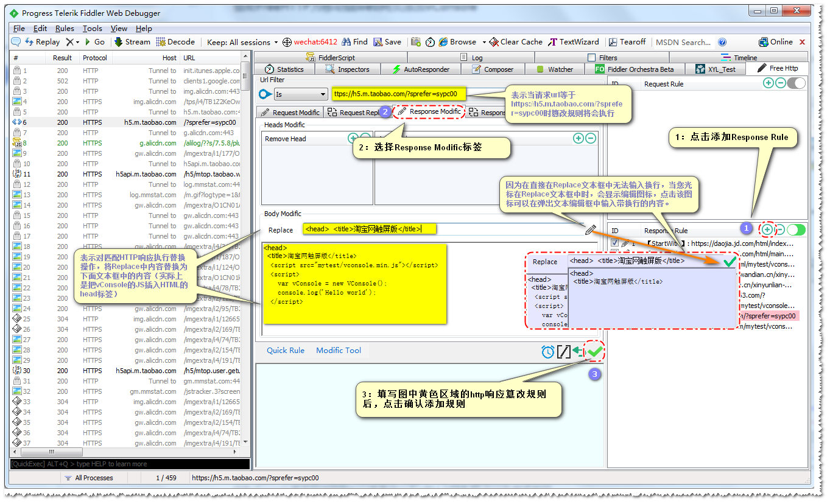
Task: Click All Processes in the status bar
Action: [x=88, y=478]
